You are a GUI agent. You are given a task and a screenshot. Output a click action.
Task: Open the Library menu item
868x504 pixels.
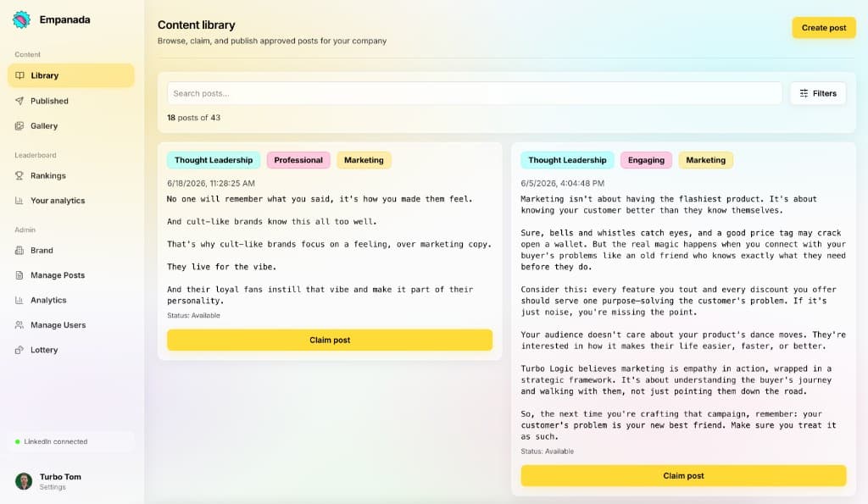[x=71, y=75]
